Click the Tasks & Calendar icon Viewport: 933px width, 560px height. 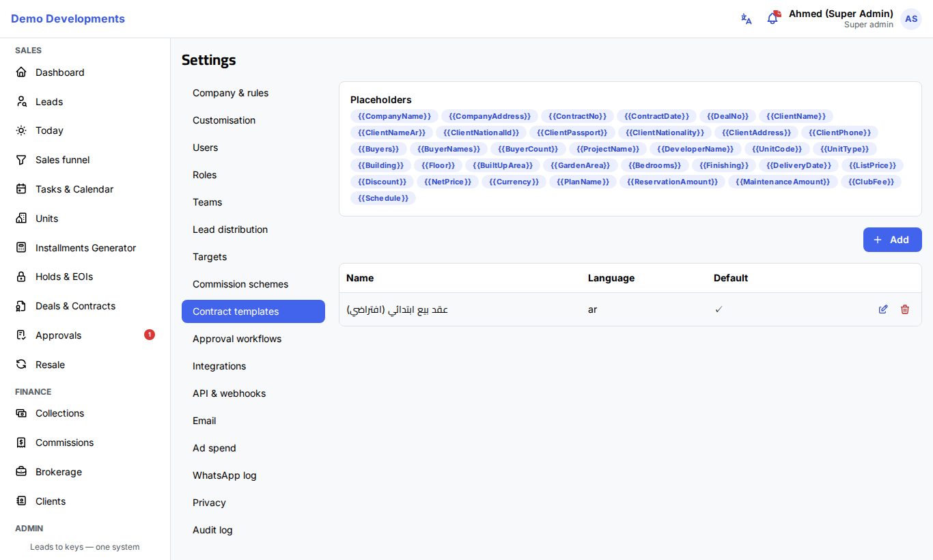pyautogui.click(x=21, y=189)
